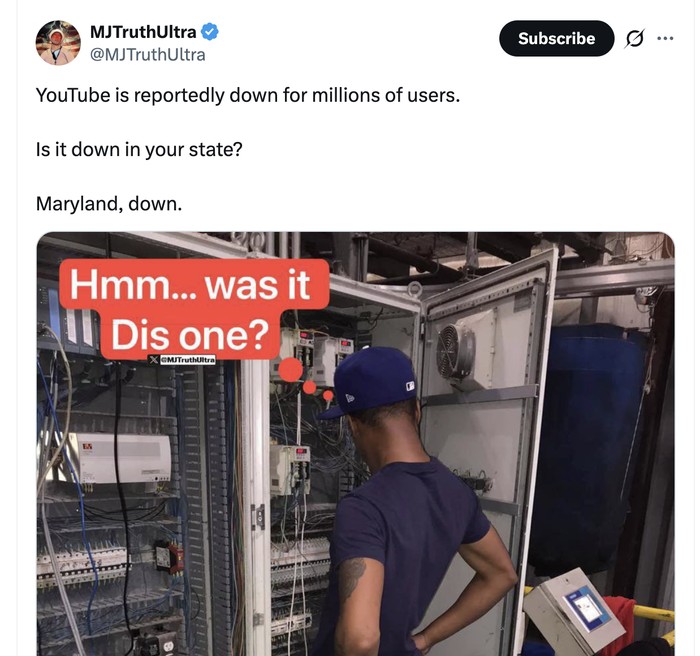Click the MLB logo on blue cap

pyautogui.click(x=410, y=386)
